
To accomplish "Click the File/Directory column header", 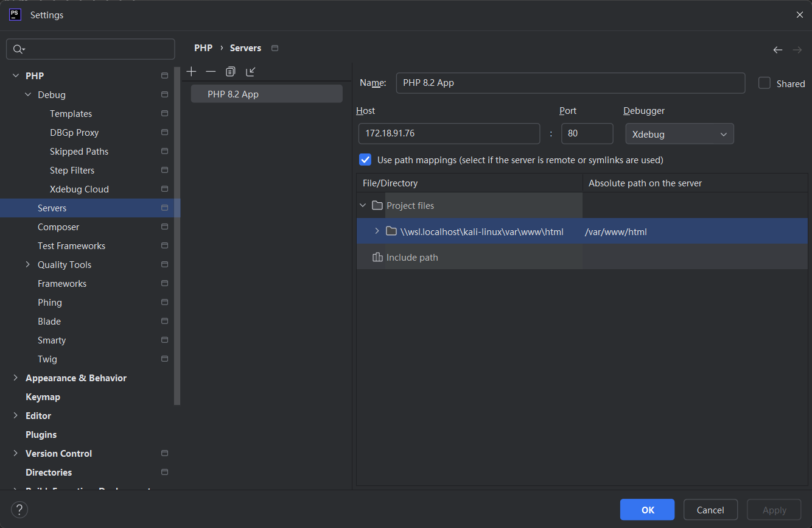I will pos(469,183).
